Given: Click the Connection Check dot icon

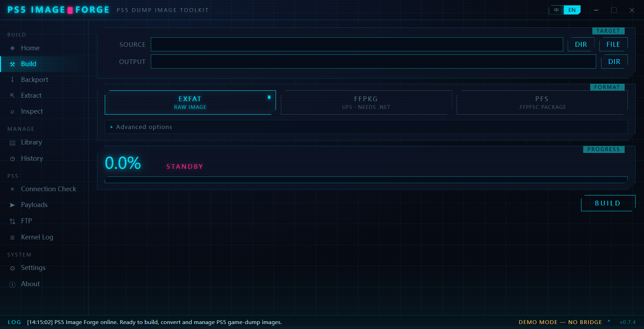Looking at the screenshot, I should [12, 189].
